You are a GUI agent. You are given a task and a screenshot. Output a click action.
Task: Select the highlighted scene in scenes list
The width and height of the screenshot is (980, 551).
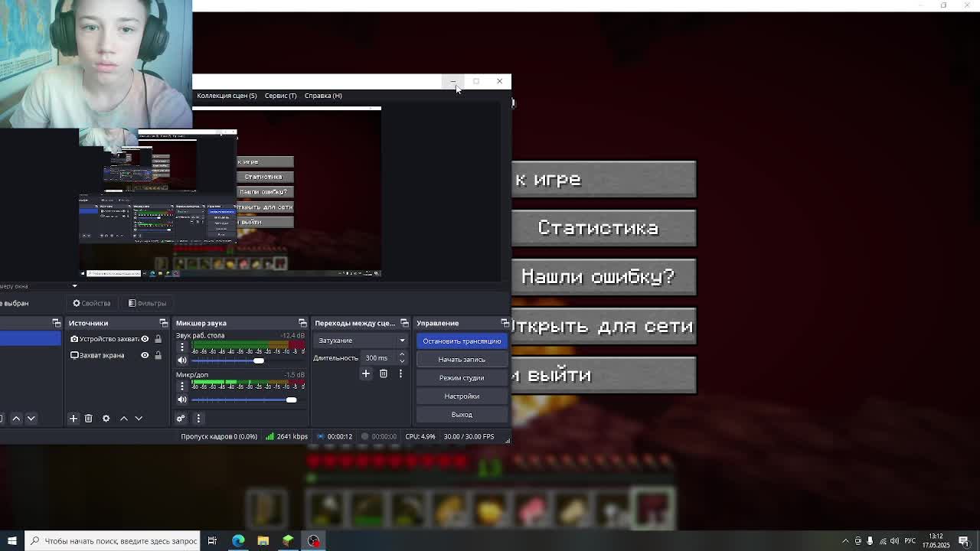tap(31, 338)
